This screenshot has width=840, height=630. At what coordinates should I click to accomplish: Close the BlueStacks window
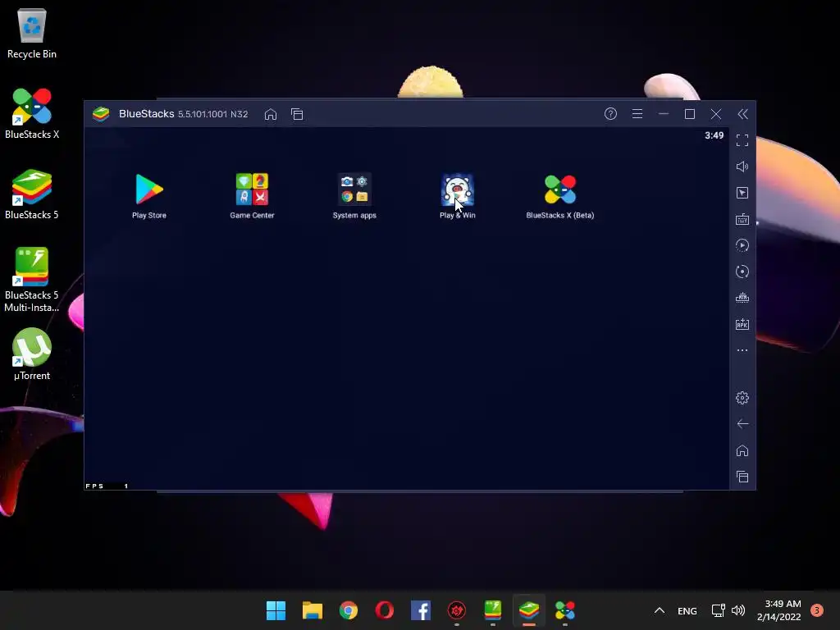tap(715, 113)
